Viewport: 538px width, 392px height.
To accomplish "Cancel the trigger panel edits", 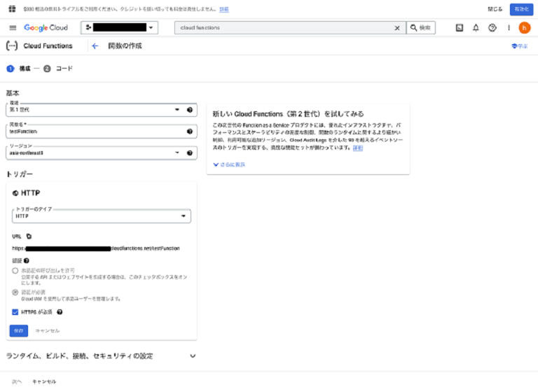I will [48, 331].
